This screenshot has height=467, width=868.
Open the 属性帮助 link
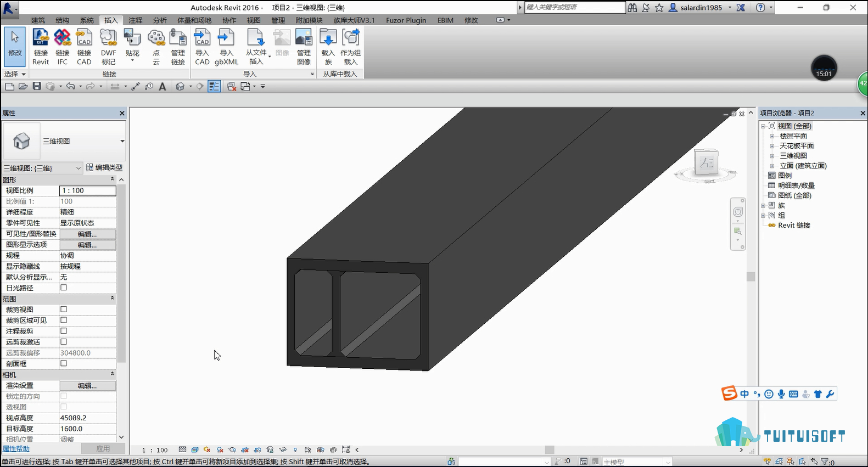pyautogui.click(x=16, y=449)
